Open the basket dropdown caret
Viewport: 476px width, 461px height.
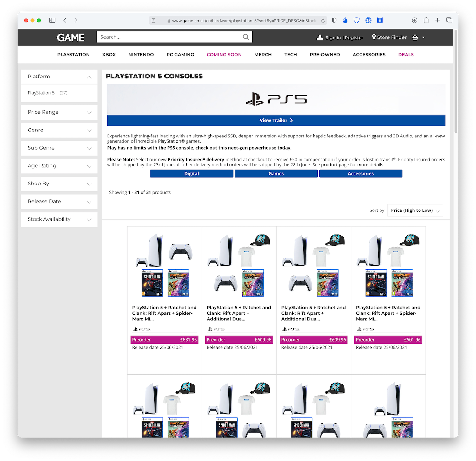[x=423, y=37]
